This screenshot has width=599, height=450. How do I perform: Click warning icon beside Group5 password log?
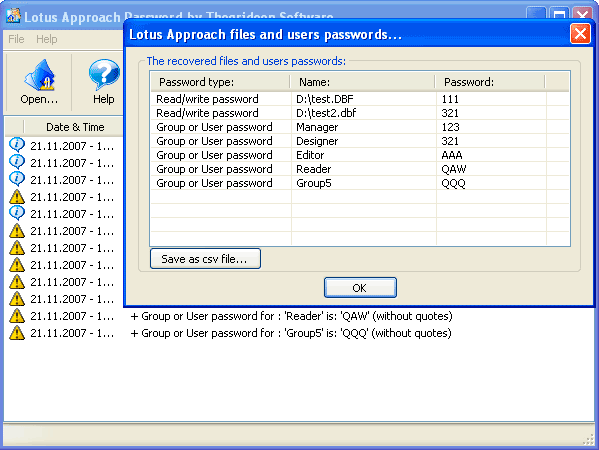pyautogui.click(x=17, y=333)
